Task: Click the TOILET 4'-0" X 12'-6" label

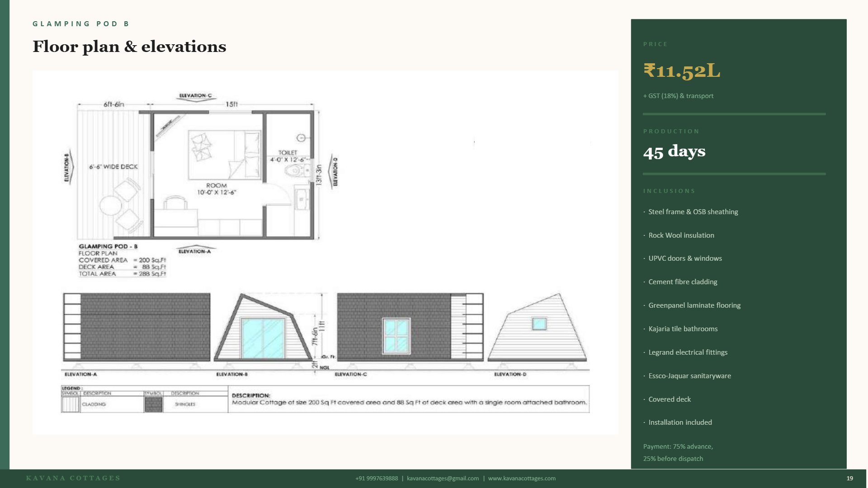Action: point(288,156)
